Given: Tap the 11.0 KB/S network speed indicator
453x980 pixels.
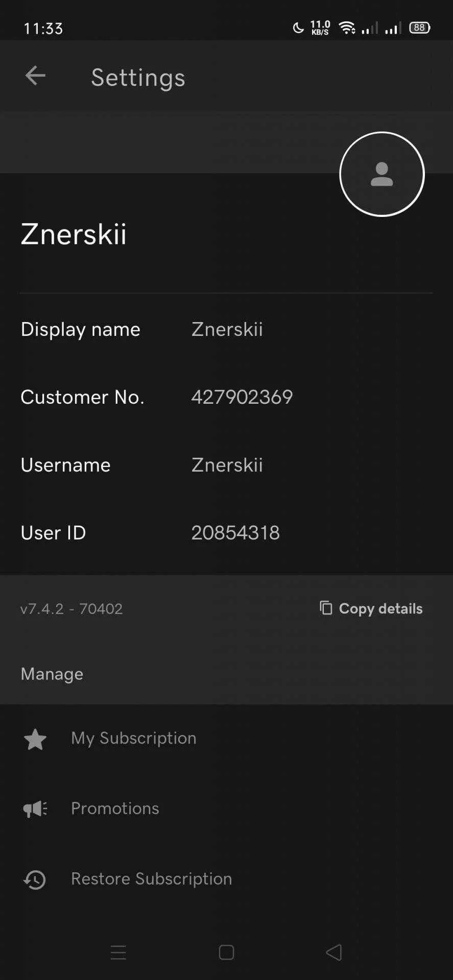Looking at the screenshot, I should click(x=320, y=28).
